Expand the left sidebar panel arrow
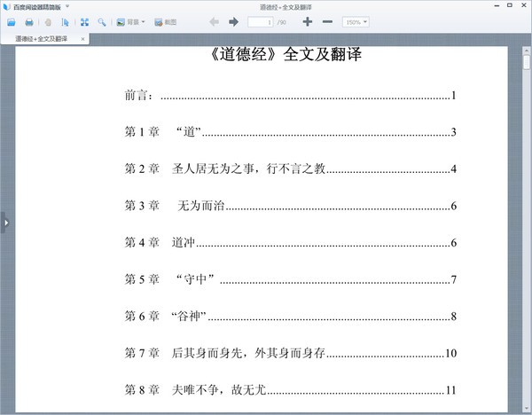Image resolution: width=532 pixels, height=415 pixels. point(6,223)
